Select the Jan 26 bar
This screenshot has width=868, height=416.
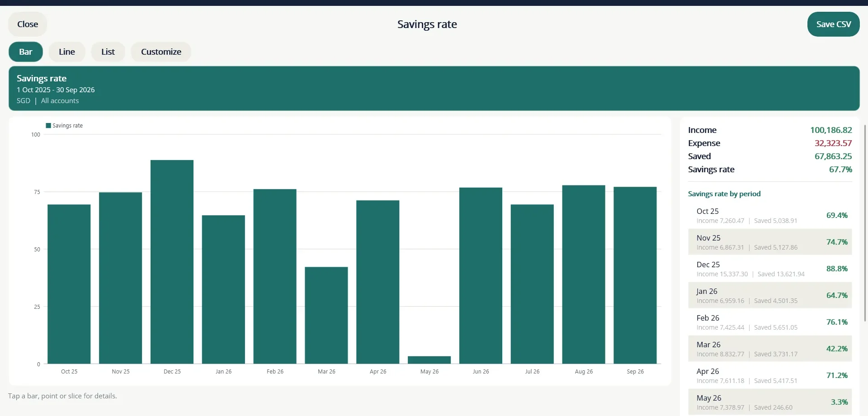pyautogui.click(x=223, y=289)
